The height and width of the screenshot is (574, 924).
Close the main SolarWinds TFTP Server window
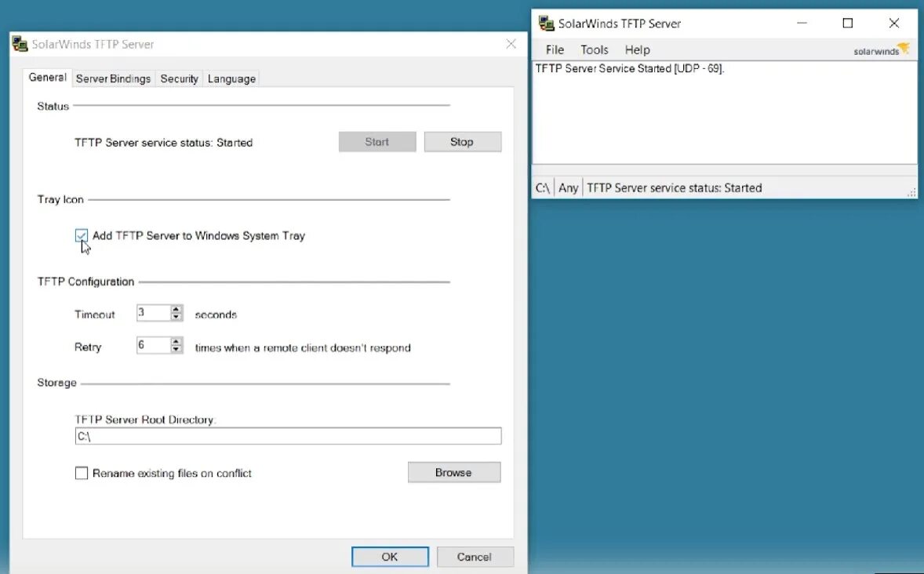tap(894, 23)
